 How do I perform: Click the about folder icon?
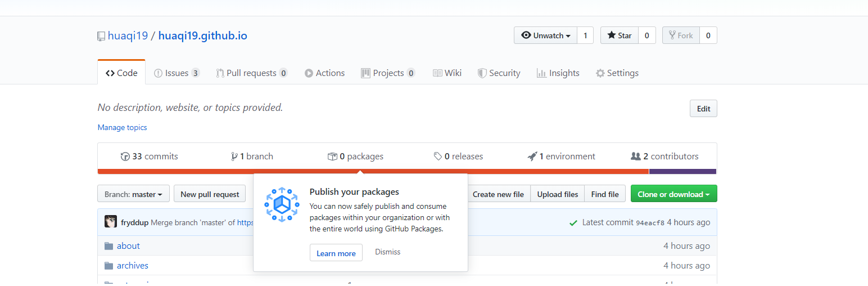tap(108, 246)
